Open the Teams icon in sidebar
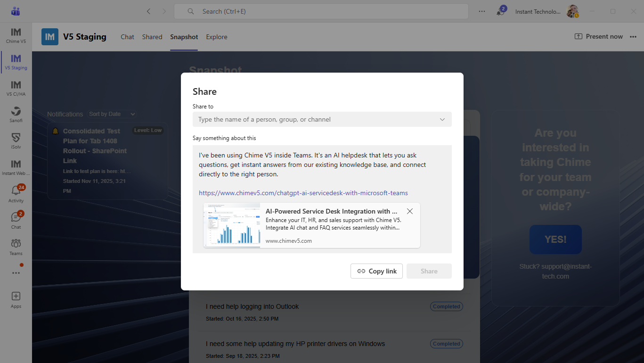Image resolution: width=644 pixels, height=363 pixels. (x=16, y=246)
